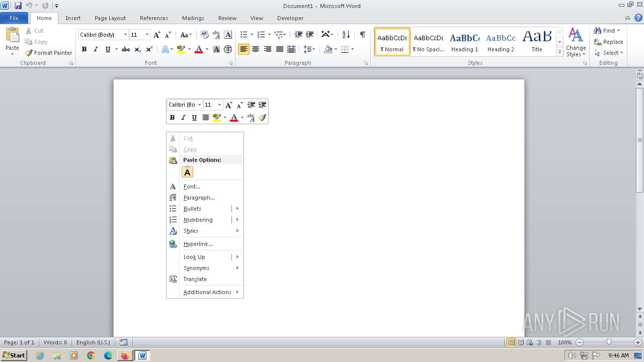Image resolution: width=644 pixels, height=362 pixels.
Task: Click the Format Painter on the mini toolbar
Action: [262, 118]
